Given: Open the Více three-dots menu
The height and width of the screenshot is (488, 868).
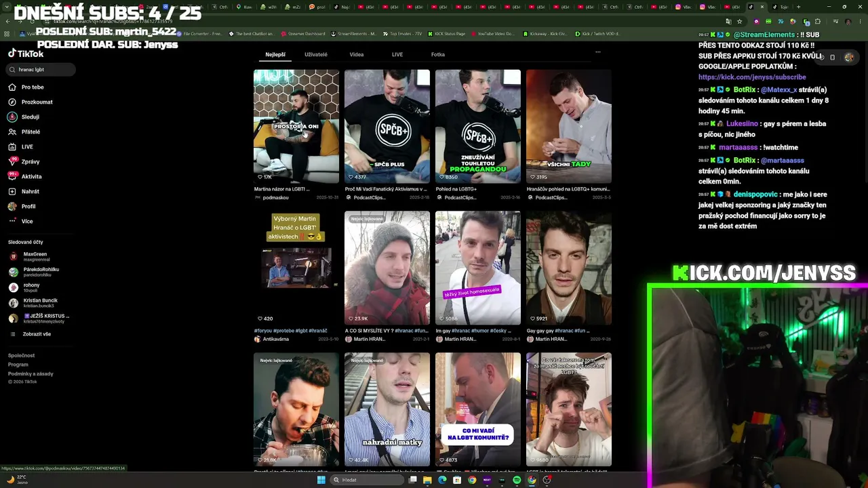Looking at the screenshot, I should click(x=12, y=221).
